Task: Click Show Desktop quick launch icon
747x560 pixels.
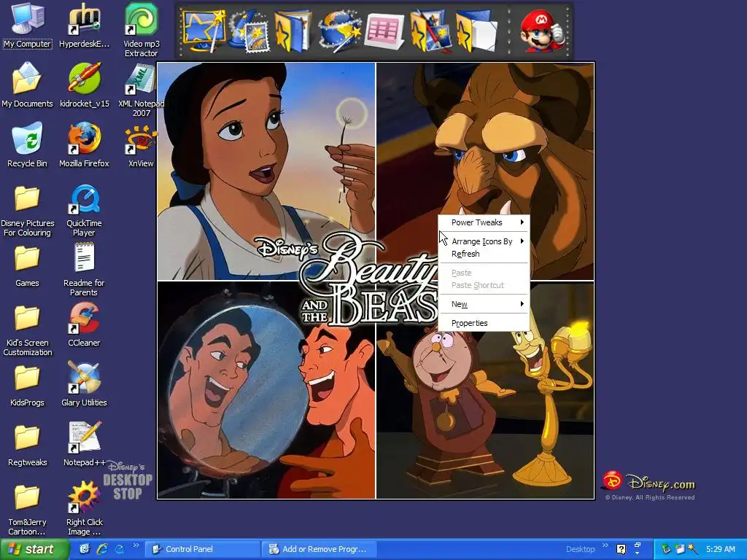Action: click(85, 549)
